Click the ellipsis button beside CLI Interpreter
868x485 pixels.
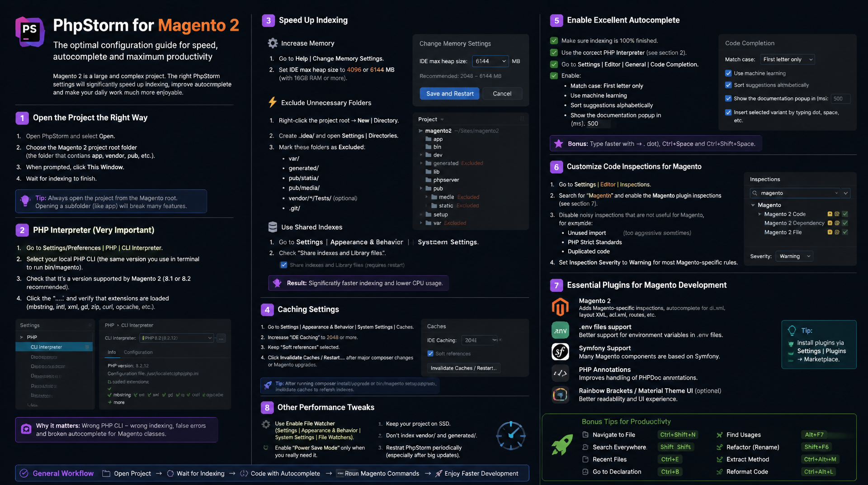click(221, 338)
